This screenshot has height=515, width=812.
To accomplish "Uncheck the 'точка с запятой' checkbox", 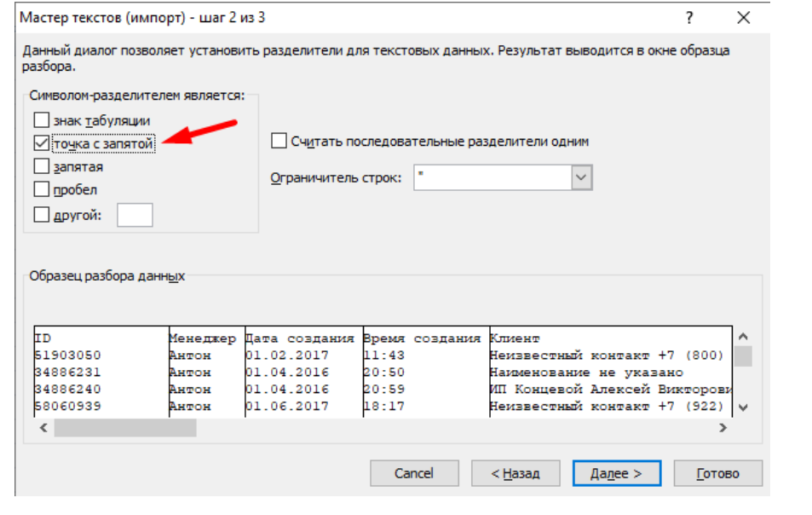I will click(42, 144).
